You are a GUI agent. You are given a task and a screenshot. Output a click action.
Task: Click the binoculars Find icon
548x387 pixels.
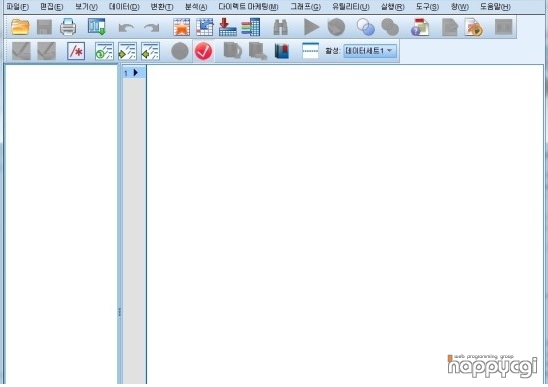[x=281, y=27]
